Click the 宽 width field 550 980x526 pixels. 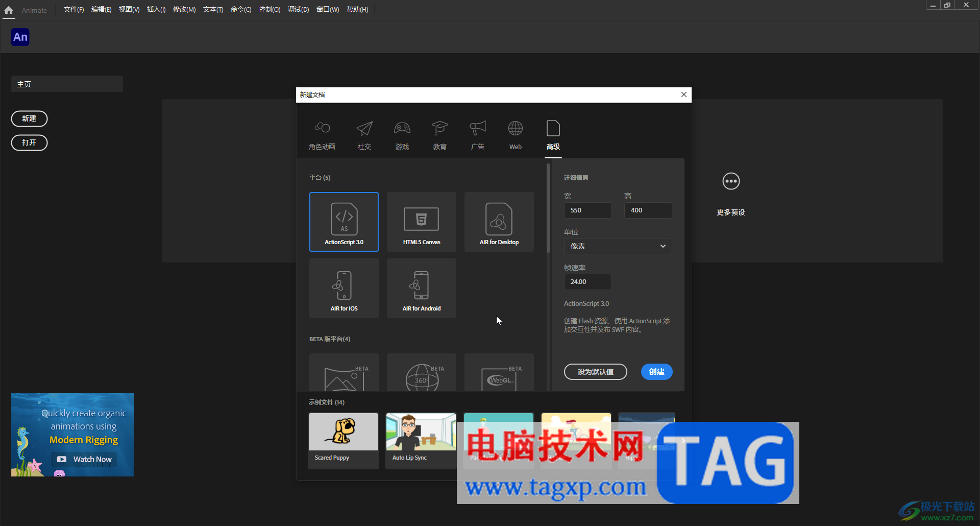click(587, 210)
